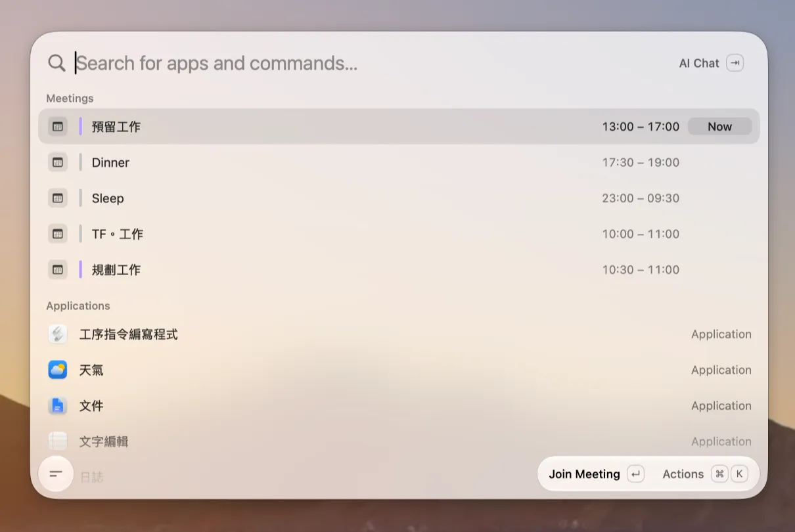Screen dimensions: 795x532
Task: Click the K key badge beside Actions
Action: pyautogui.click(x=739, y=474)
